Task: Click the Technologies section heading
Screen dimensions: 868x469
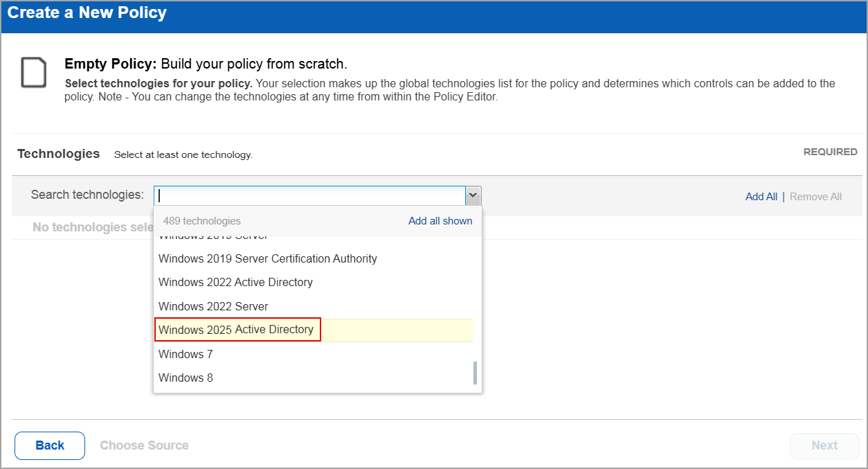Action: tap(58, 153)
